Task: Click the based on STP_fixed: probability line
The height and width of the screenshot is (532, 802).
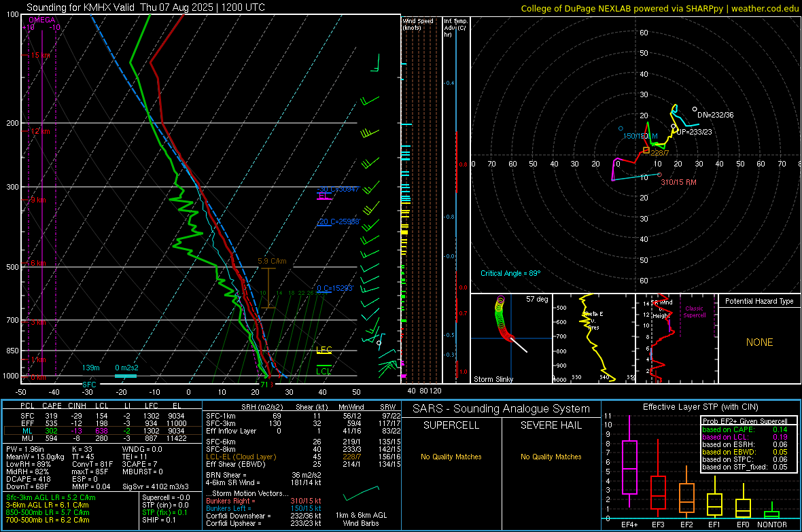Action: point(745,467)
